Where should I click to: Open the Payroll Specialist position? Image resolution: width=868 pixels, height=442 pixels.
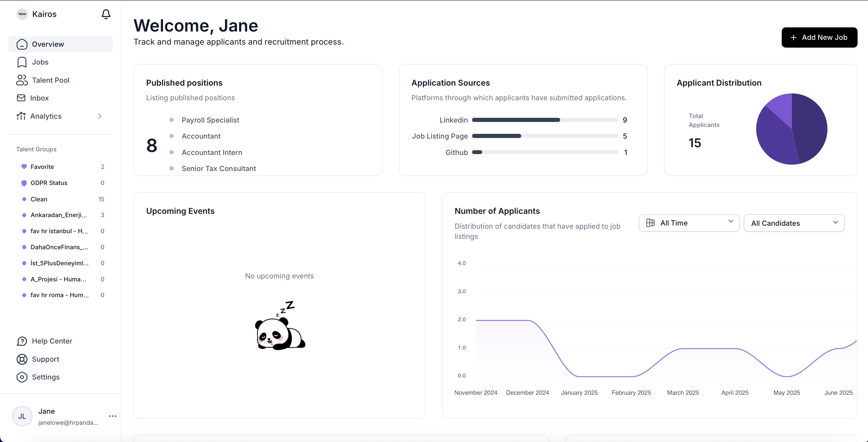click(x=210, y=120)
